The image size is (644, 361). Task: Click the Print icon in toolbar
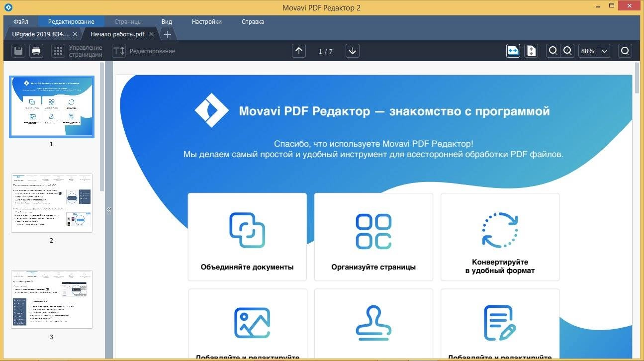pos(36,51)
